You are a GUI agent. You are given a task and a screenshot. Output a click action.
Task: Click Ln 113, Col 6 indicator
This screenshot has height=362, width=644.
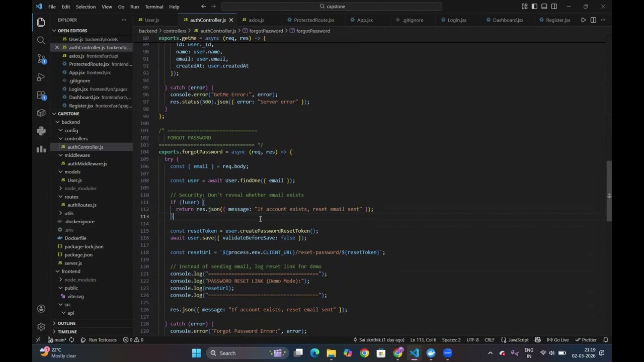[x=423, y=340]
